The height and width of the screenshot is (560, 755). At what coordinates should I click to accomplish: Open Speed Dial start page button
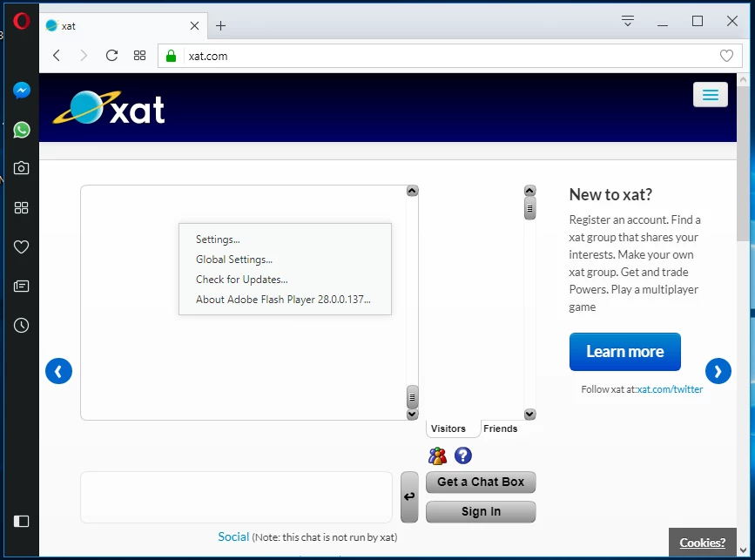tap(139, 56)
